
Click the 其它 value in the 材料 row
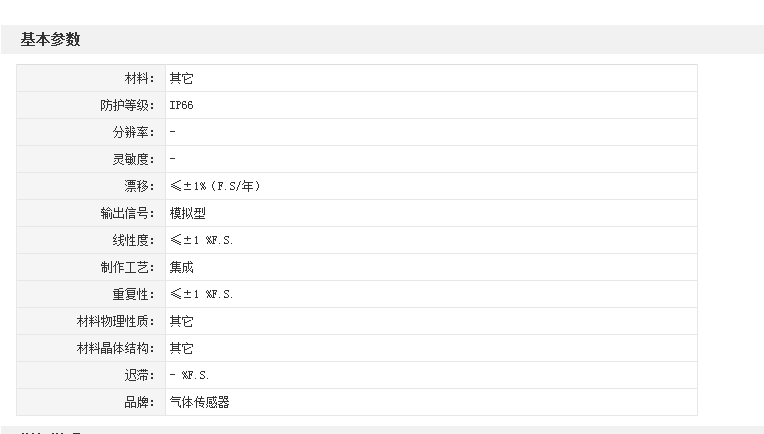click(x=181, y=78)
